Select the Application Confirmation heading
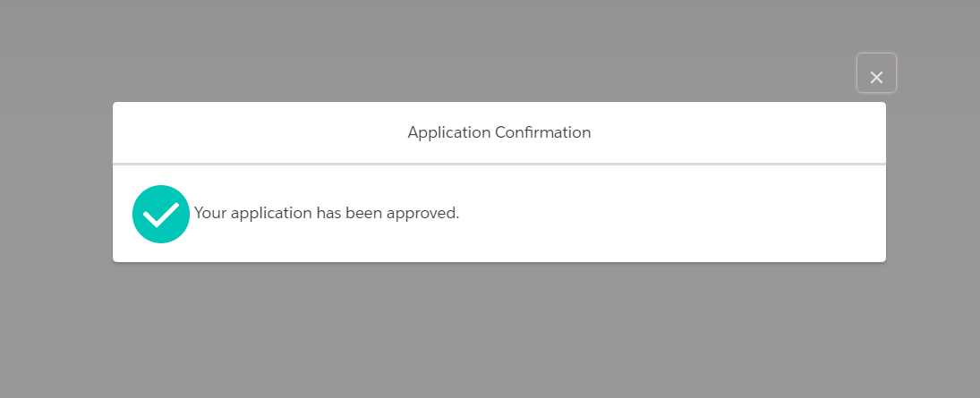The height and width of the screenshot is (398, 980). [x=499, y=132]
